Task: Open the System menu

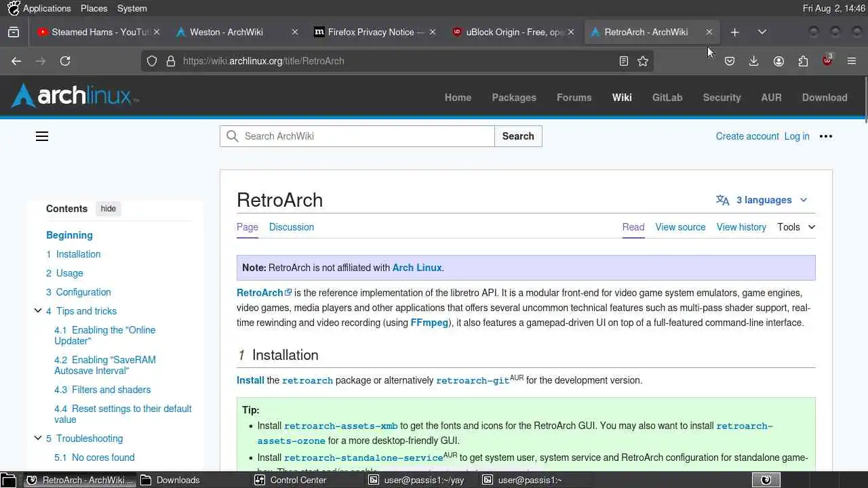Action: (x=132, y=8)
